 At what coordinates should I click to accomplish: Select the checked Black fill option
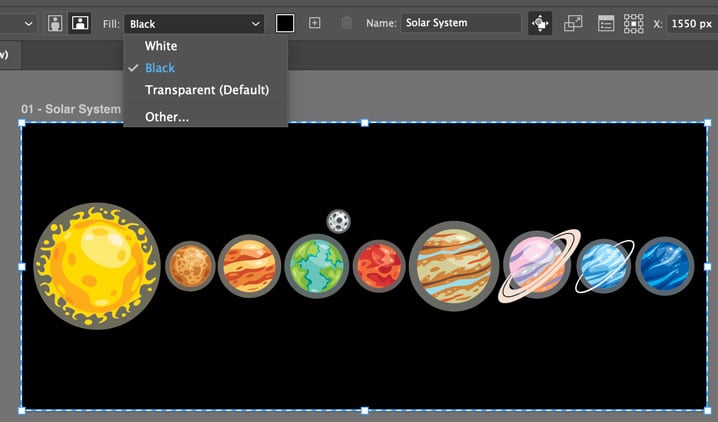(160, 68)
